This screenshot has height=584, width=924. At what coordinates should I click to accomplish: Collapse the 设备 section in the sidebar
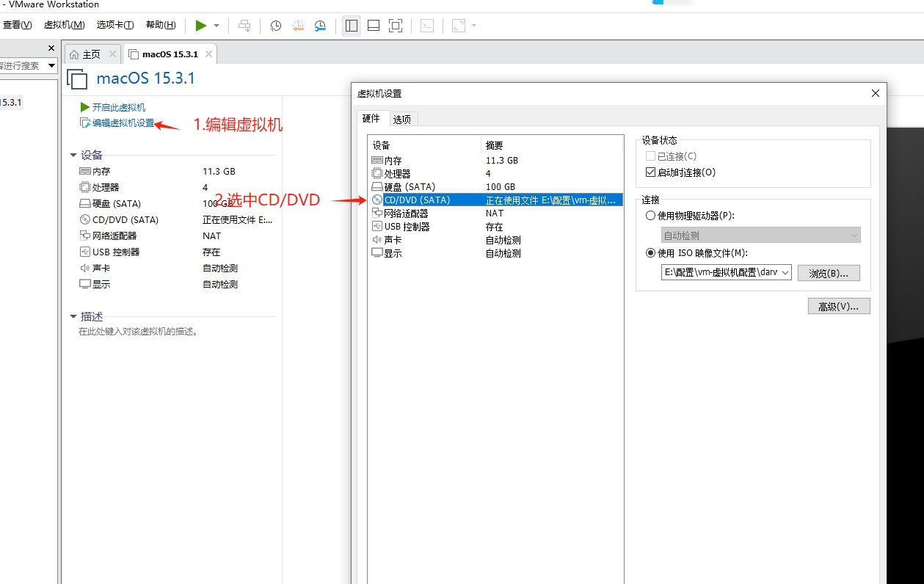[x=71, y=154]
